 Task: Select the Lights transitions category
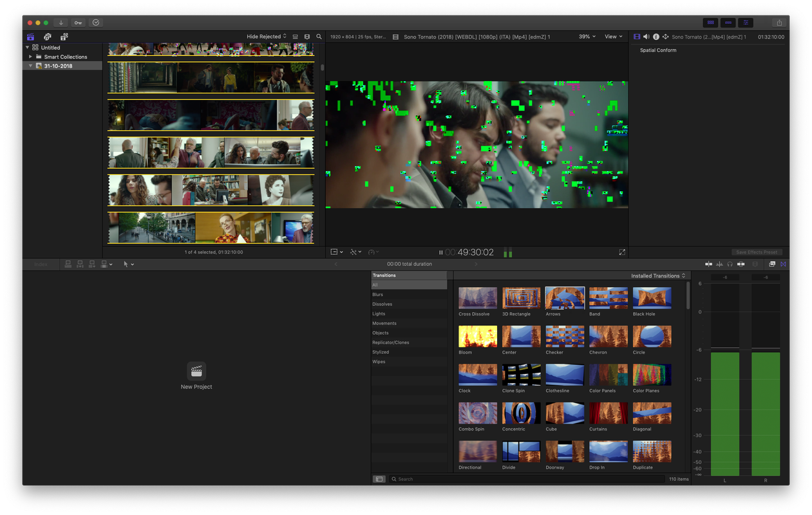pyautogui.click(x=409, y=314)
